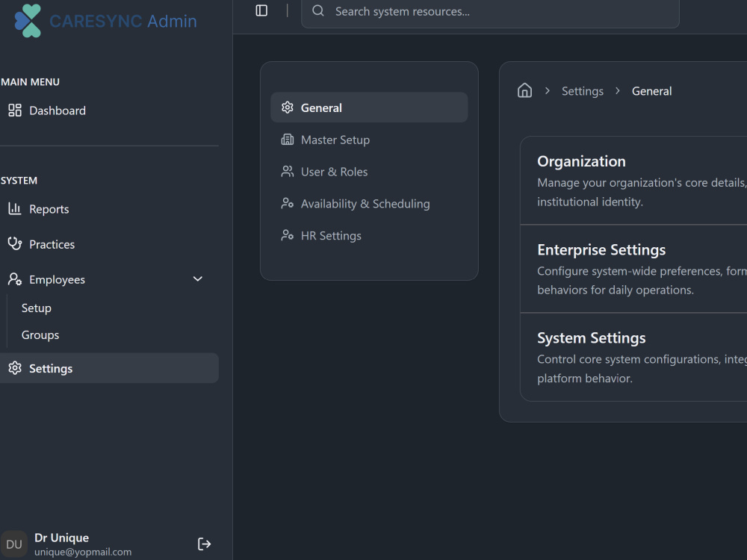Click the unique@yopmail.com email text

pos(83,552)
